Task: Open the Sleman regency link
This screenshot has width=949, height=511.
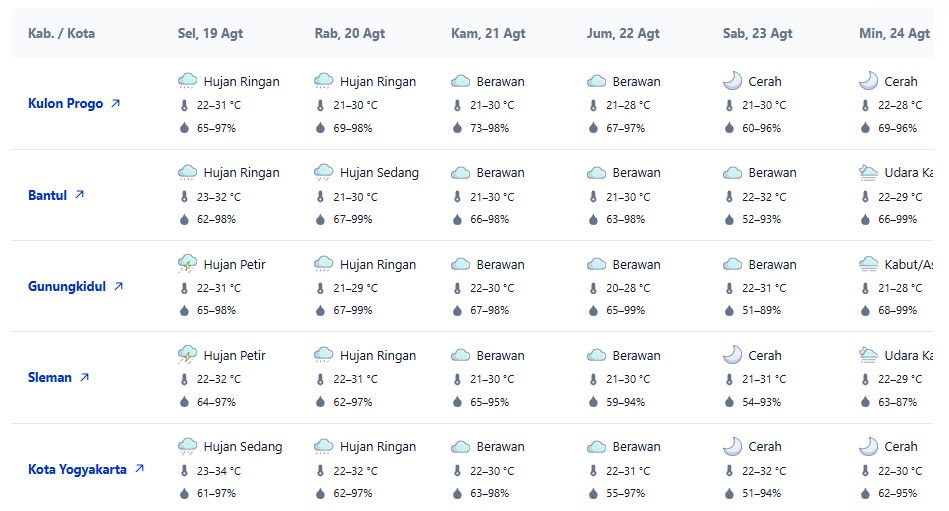Action: click(58, 377)
